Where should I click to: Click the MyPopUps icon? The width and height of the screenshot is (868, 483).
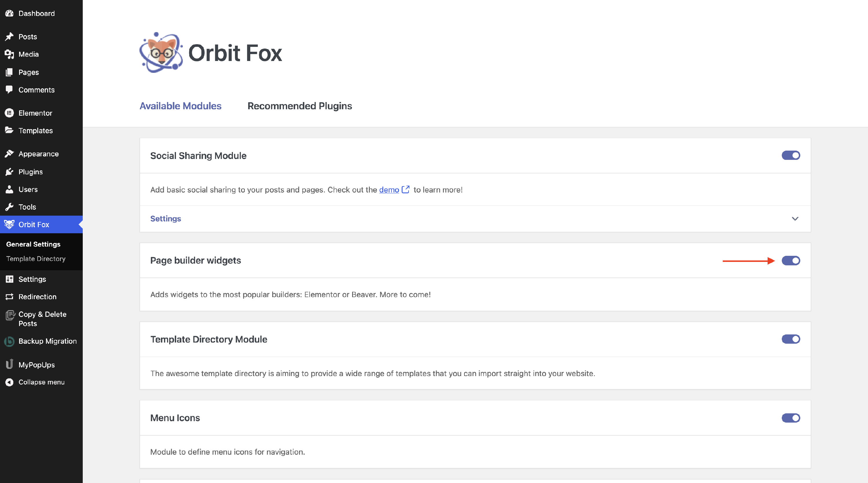10,364
